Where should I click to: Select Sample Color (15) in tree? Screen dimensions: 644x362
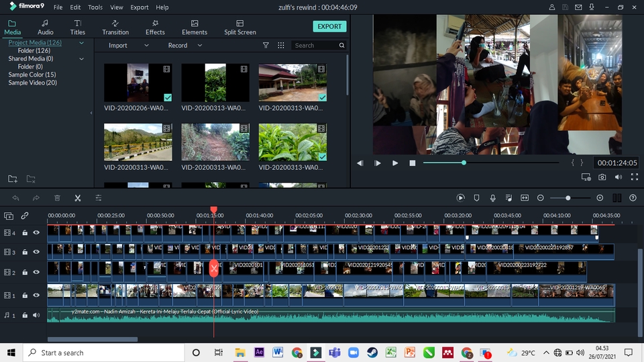click(x=32, y=75)
